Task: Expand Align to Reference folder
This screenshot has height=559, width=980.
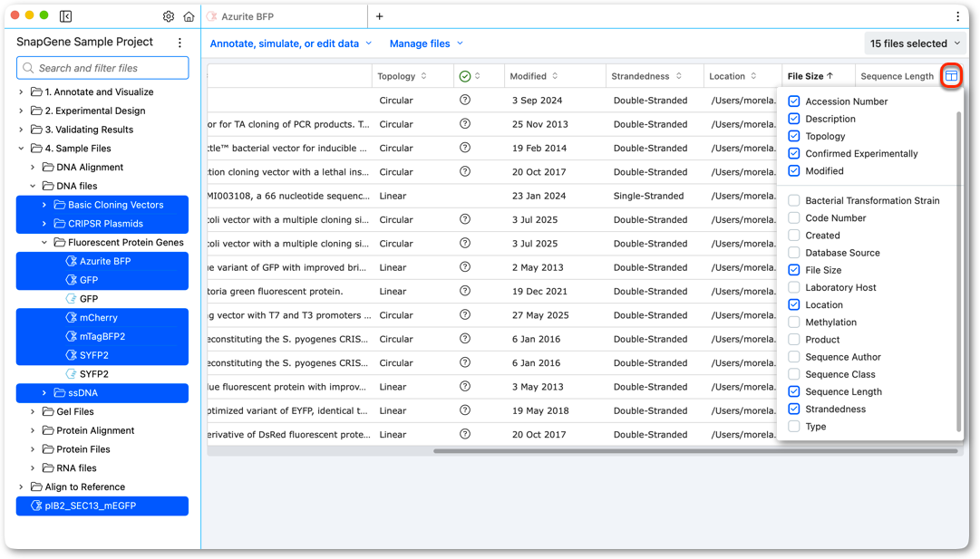Action: coord(21,487)
